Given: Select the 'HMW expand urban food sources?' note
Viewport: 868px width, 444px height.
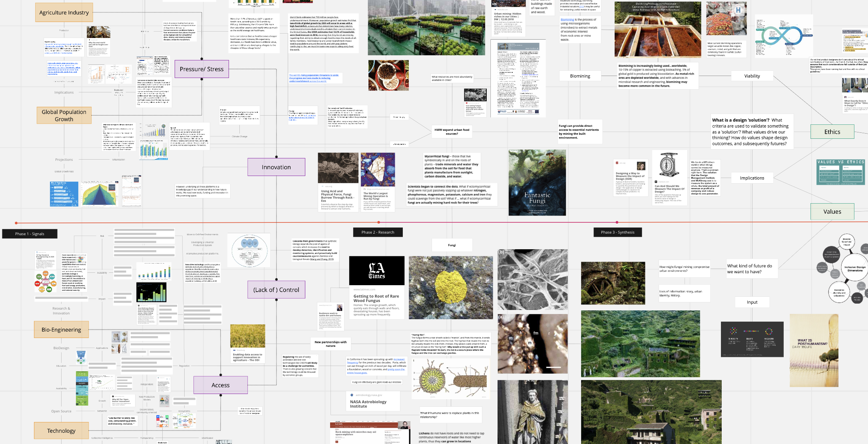Looking at the screenshot, I should [x=452, y=132].
